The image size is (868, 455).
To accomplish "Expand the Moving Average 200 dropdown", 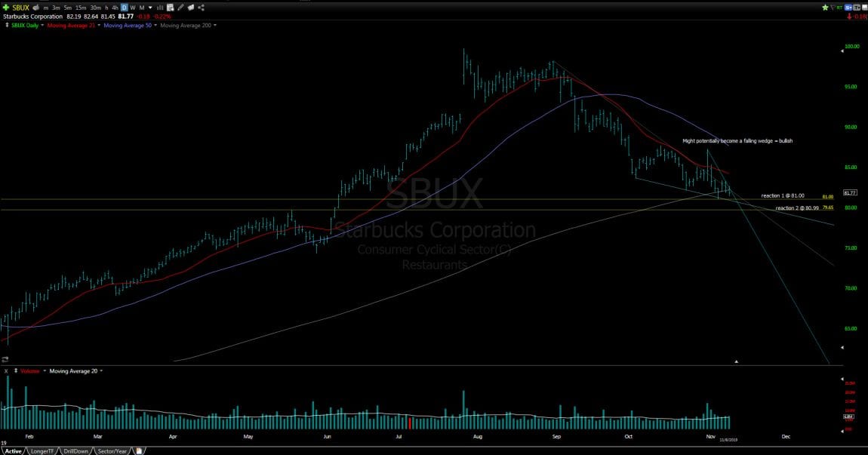I will click(x=215, y=26).
